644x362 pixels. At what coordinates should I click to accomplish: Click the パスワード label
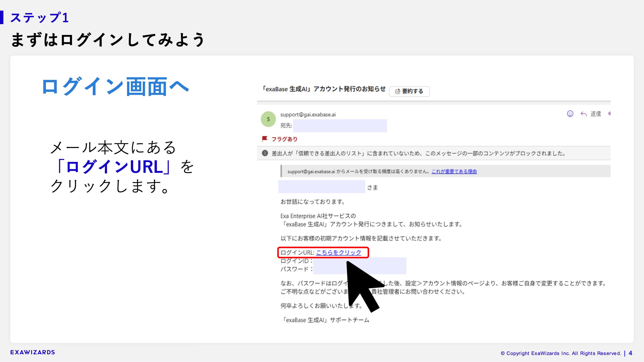point(296,269)
